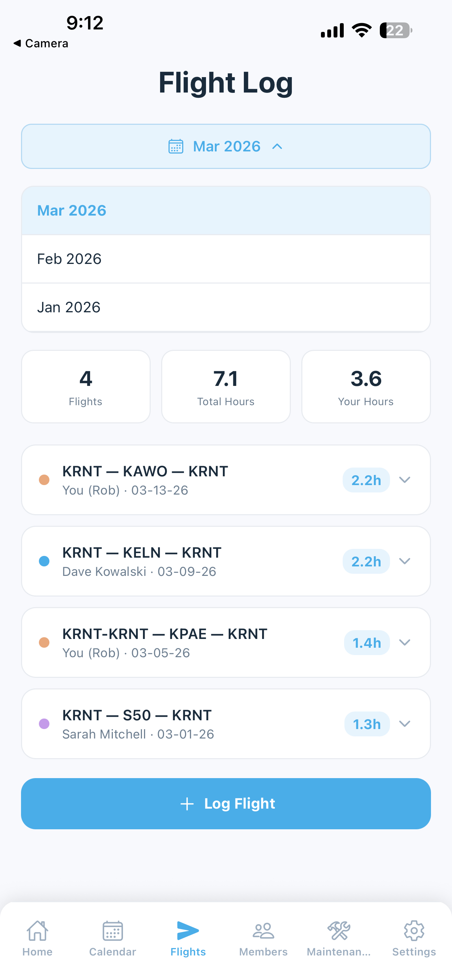Tap the purple dot for Sarah Mitchell
Screen dimensions: 452x980
[44, 723]
